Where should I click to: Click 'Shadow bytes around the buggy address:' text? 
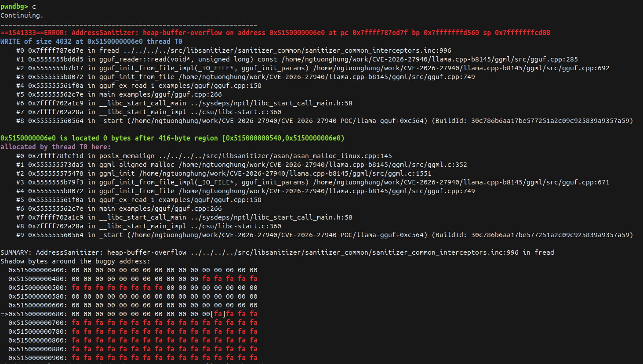pyautogui.click(x=75, y=261)
